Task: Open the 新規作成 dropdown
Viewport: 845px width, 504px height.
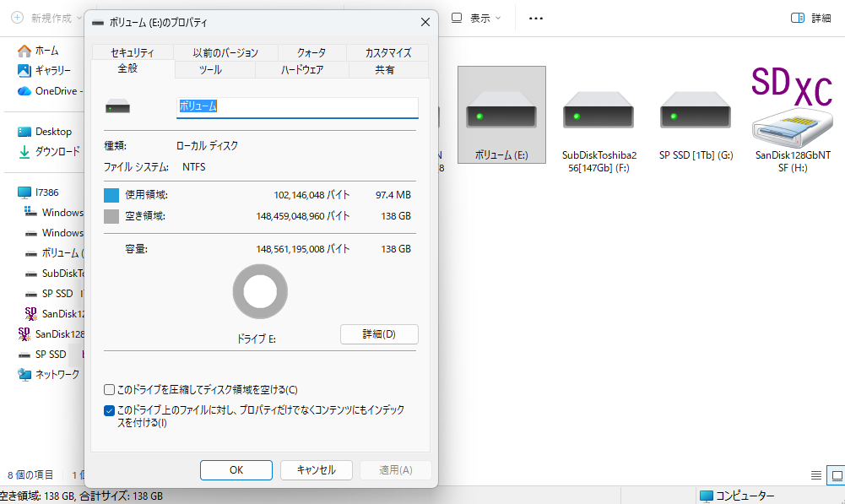Action: tap(47, 18)
